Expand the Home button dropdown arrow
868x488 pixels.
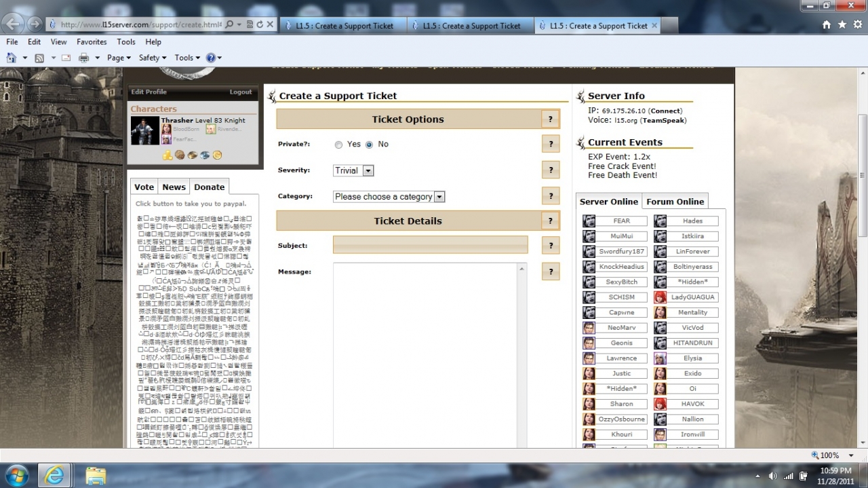pyautogui.click(x=25, y=58)
